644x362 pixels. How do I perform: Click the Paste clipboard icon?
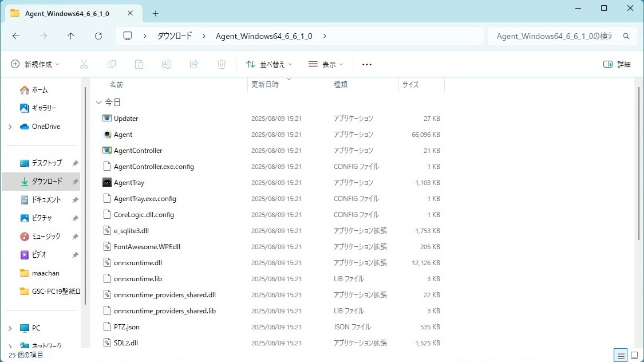pos(139,64)
